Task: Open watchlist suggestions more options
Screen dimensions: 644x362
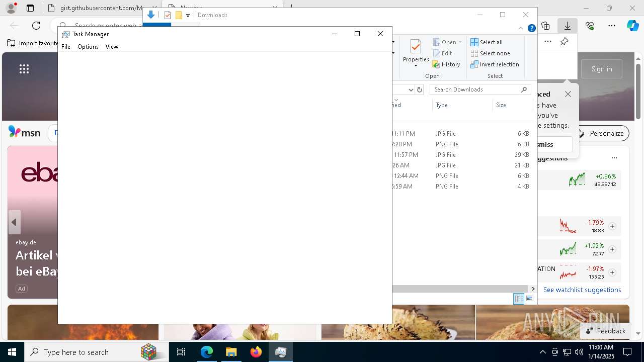Action: [614, 158]
